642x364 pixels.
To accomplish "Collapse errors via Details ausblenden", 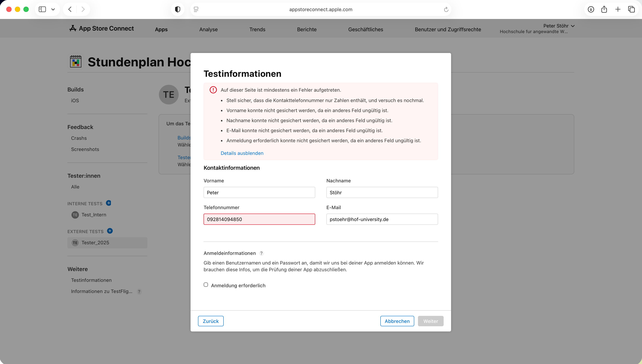I will click(x=242, y=153).
